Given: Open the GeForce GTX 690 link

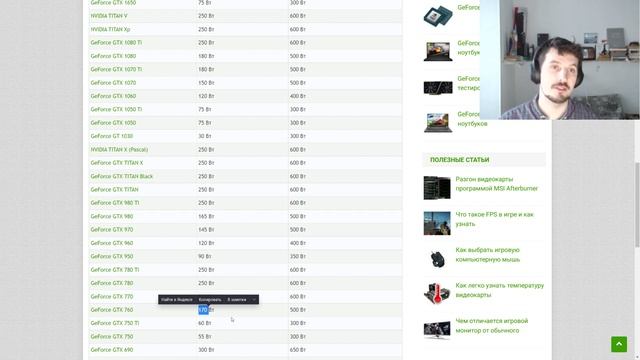Looking at the screenshot, I should 112,350.
